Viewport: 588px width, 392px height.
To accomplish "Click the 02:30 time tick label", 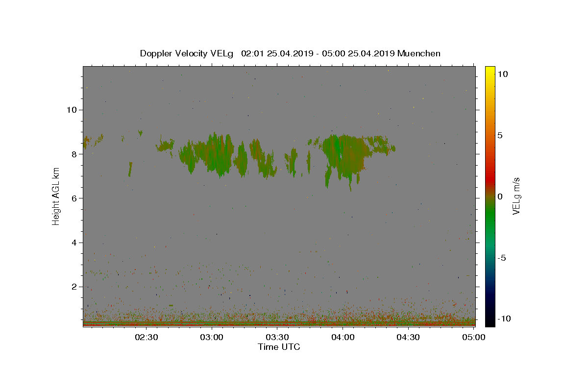I will (146, 337).
